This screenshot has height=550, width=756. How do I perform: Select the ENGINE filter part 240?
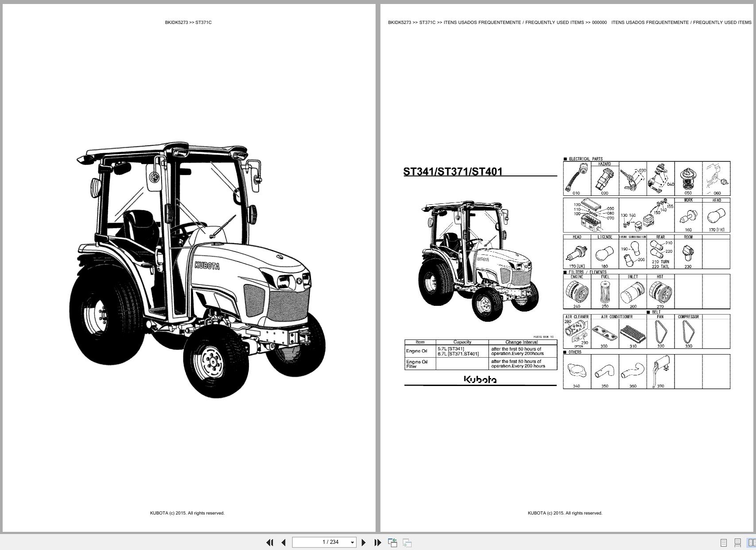(x=577, y=291)
